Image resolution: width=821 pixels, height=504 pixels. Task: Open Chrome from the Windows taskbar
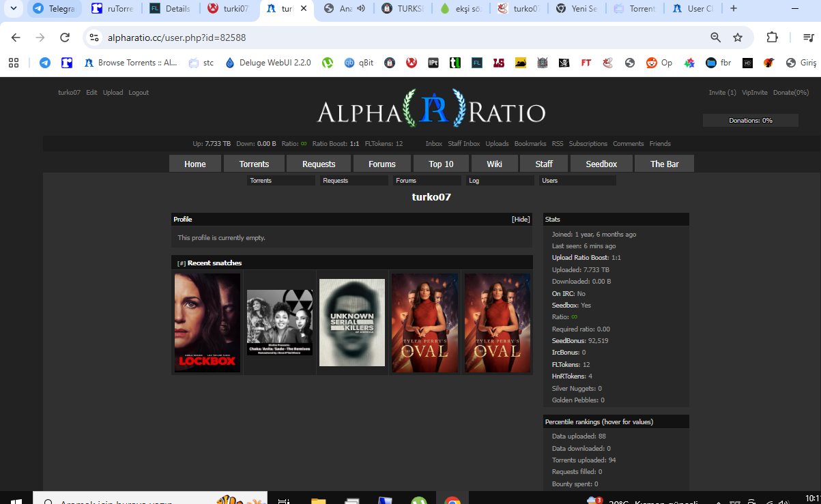[452, 501]
